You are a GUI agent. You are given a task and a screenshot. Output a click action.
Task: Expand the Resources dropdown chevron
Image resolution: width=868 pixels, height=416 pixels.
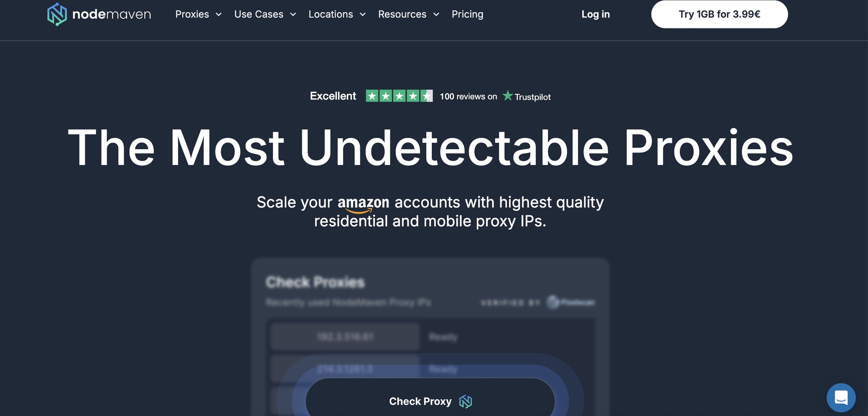tap(436, 14)
